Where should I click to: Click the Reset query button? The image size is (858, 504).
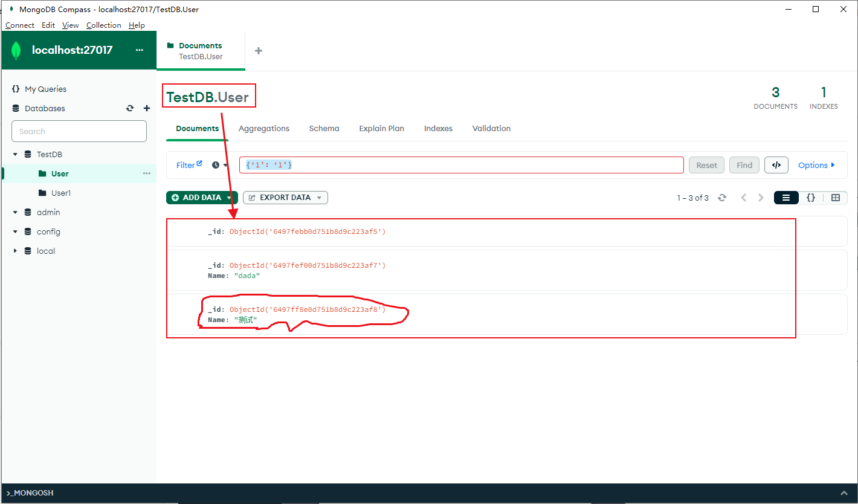[707, 165]
